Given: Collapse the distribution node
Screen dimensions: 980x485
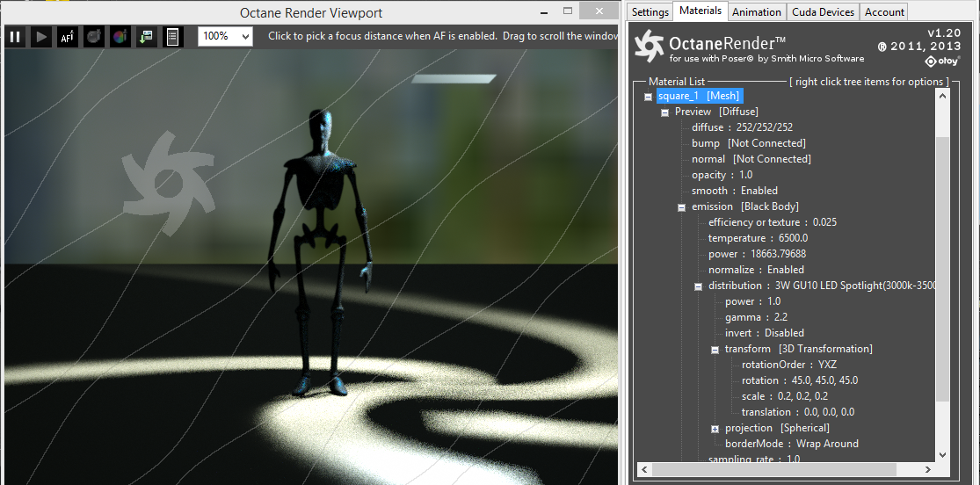Looking at the screenshot, I should pos(698,287).
